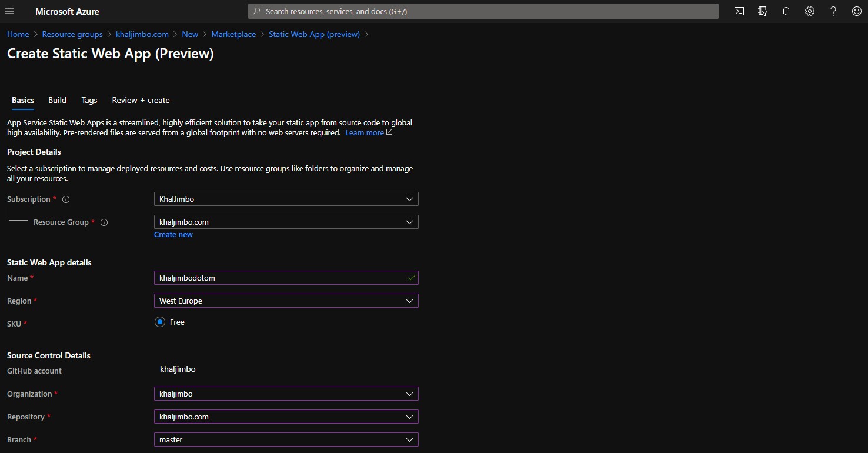
Task: Go to Resource groups breadcrumb
Action: click(x=72, y=34)
